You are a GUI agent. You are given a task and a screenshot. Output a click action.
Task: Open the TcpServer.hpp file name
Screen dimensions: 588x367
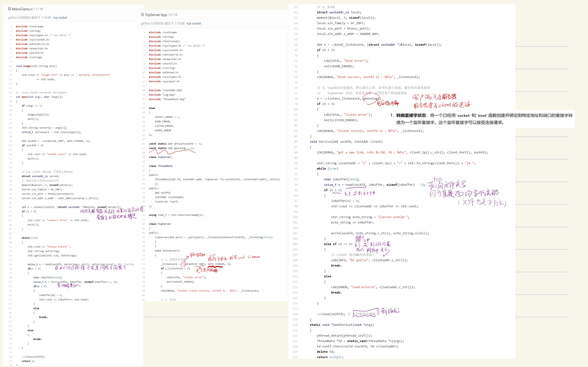(156, 15)
